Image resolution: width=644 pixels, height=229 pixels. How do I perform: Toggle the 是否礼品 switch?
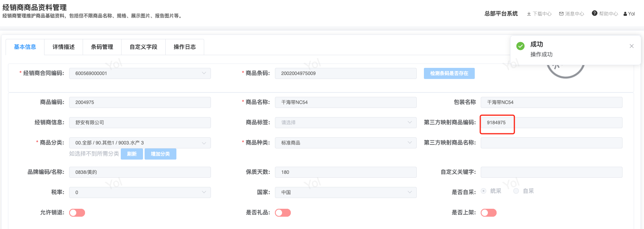click(x=283, y=213)
